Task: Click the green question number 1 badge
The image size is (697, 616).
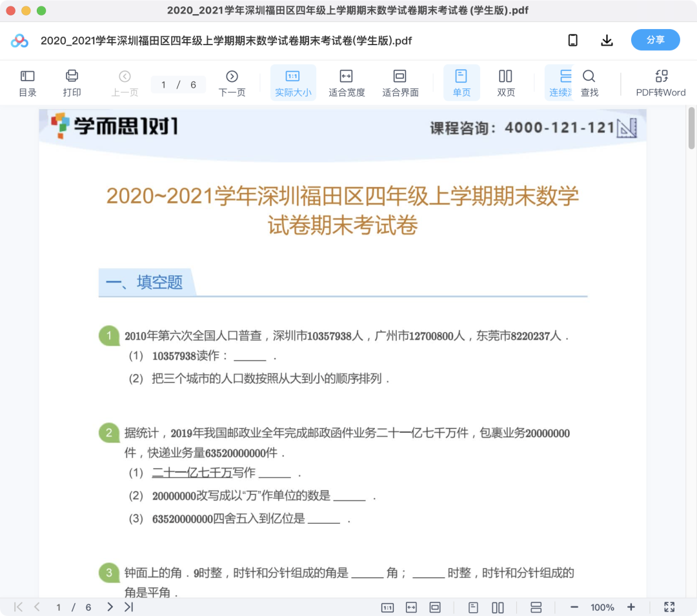Action: [x=109, y=335]
